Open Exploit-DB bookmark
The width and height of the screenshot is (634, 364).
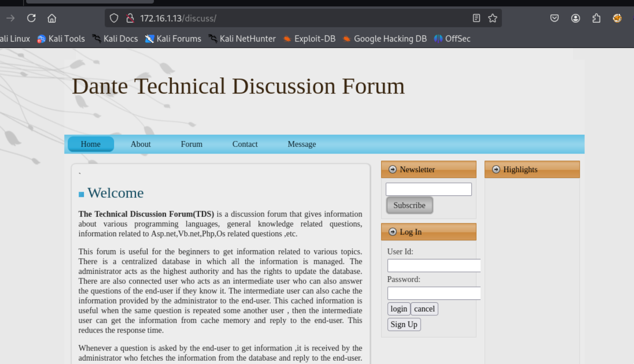(309, 39)
